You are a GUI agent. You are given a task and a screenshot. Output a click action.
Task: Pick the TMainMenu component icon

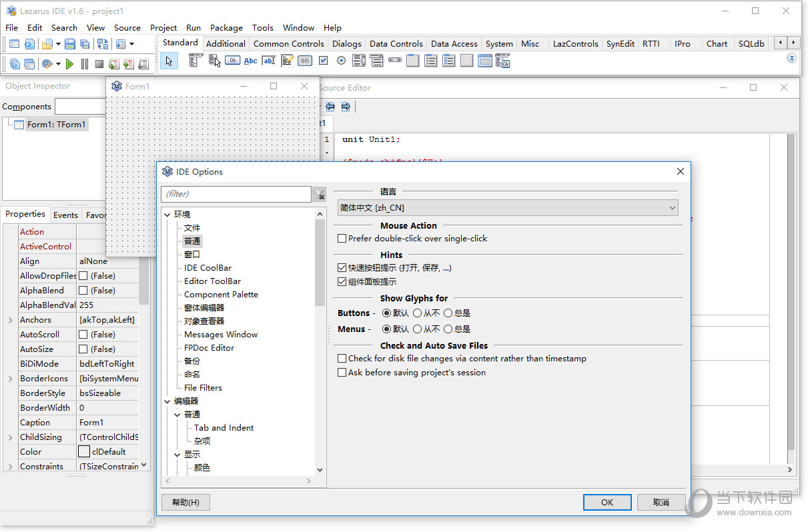coord(195,61)
